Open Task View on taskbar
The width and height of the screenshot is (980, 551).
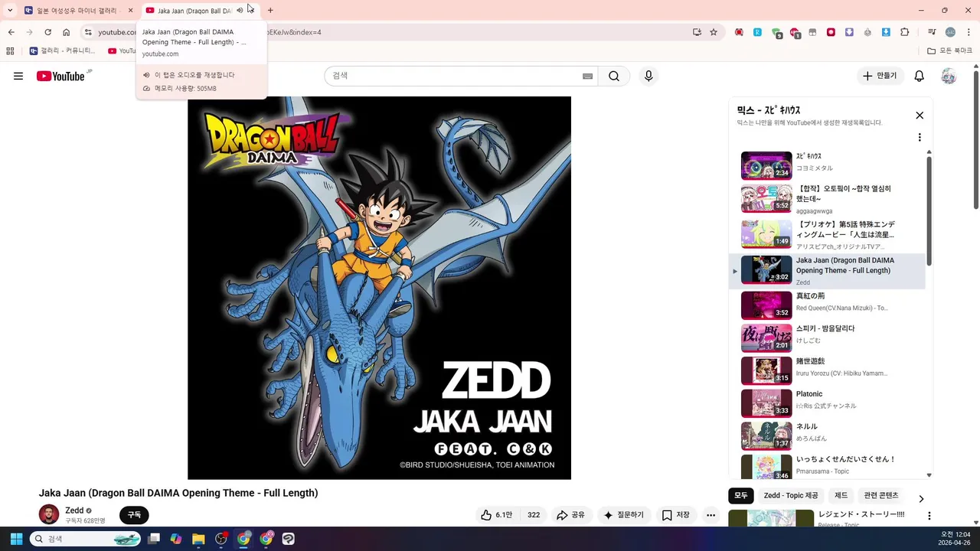(x=154, y=539)
